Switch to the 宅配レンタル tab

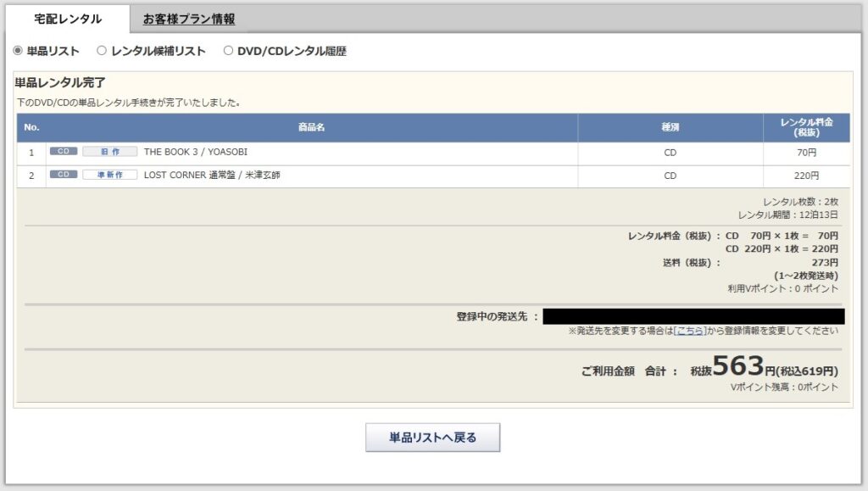coord(68,19)
